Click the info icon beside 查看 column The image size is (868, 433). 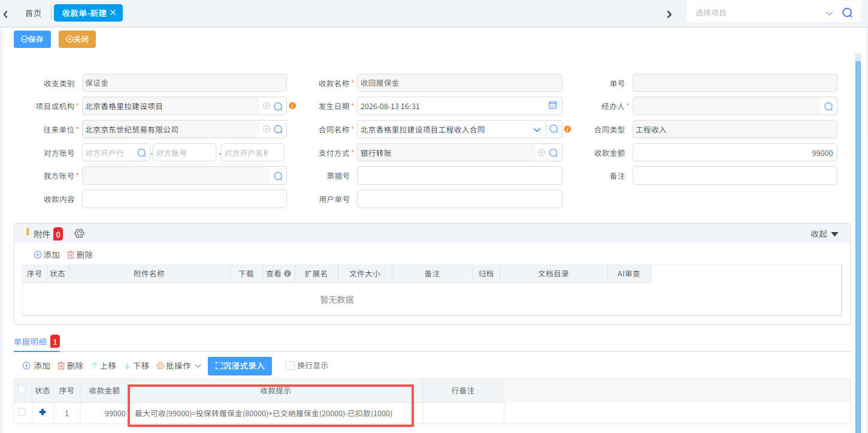click(x=288, y=273)
